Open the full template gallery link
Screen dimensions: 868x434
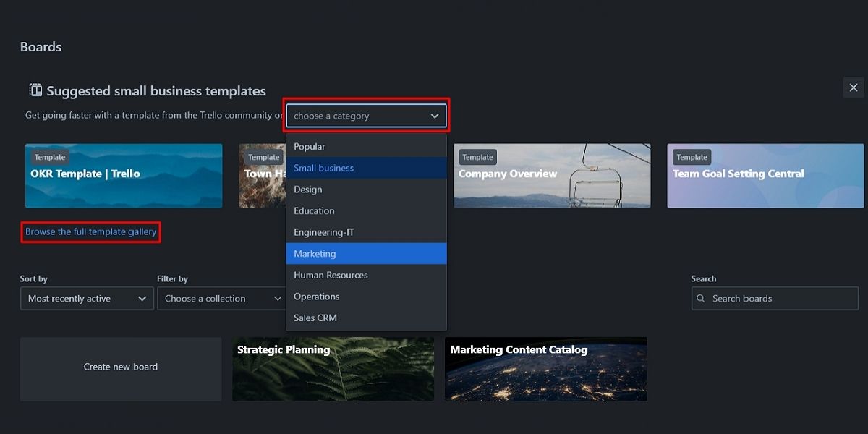point(90,231)
